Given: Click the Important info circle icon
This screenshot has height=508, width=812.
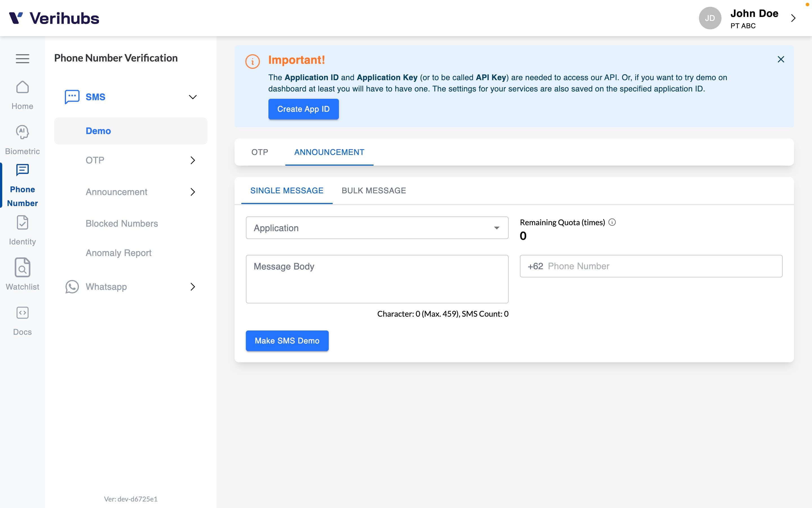Looking at the screenshot, I should click(x=253, y=62).
